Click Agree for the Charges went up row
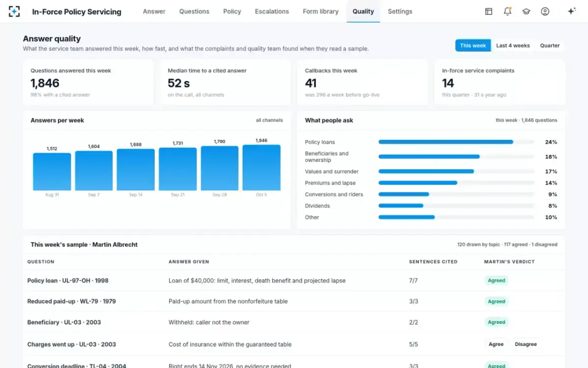Image resolution: width=588 pixels, height=368 pixels. tap(496, 344)
